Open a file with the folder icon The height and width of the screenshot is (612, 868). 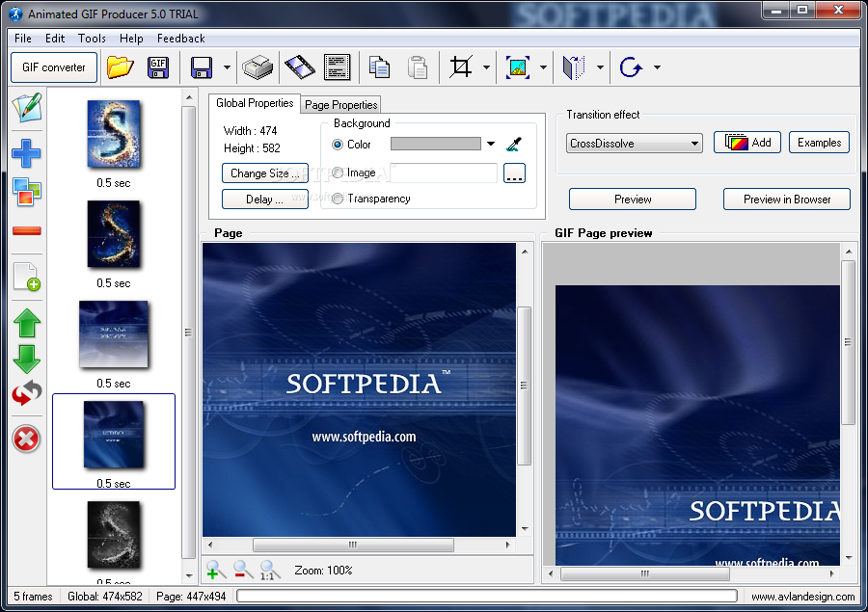point(121,67)
